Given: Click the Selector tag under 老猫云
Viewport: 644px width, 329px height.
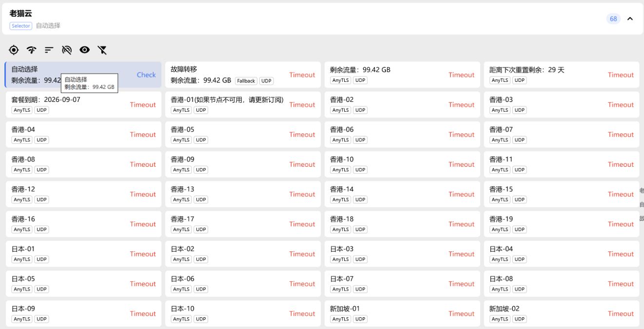Looking at the screenshot, I should click(21, 26).
